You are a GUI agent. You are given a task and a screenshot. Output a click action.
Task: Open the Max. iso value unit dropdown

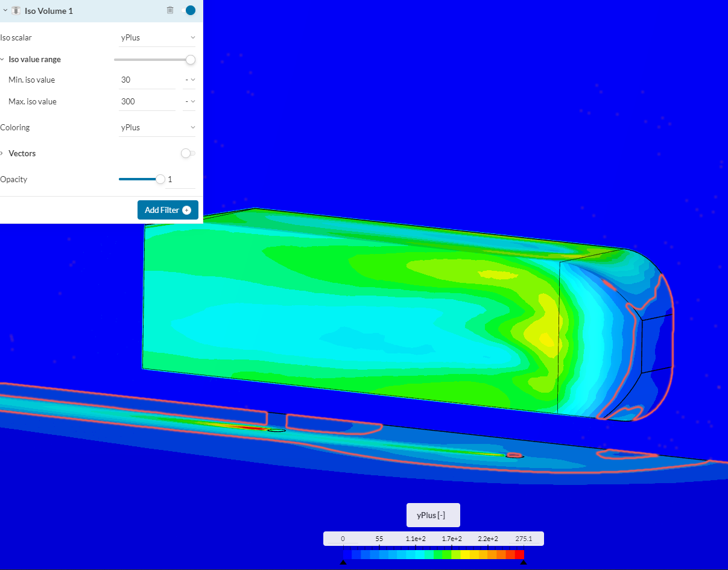click(x=189, y=101)
